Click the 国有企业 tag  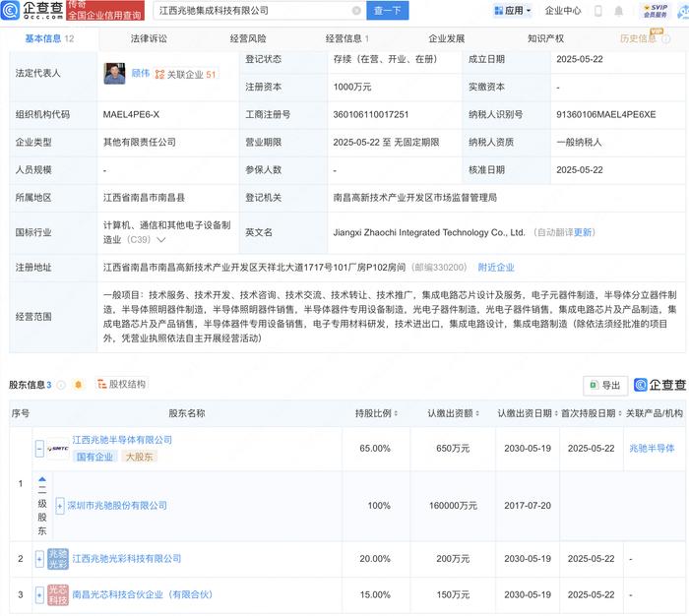click(x=94, y=457)
